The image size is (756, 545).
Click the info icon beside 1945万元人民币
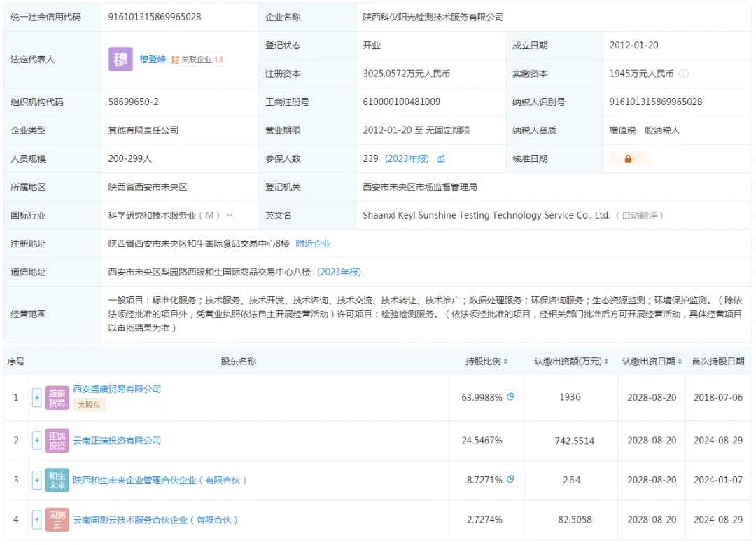click(683, 74)
